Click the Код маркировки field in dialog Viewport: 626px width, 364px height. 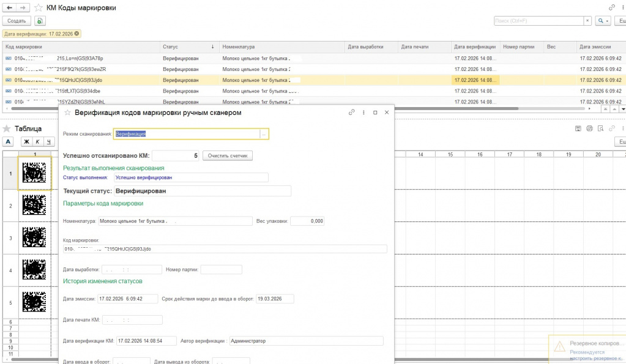click(225, 249)
